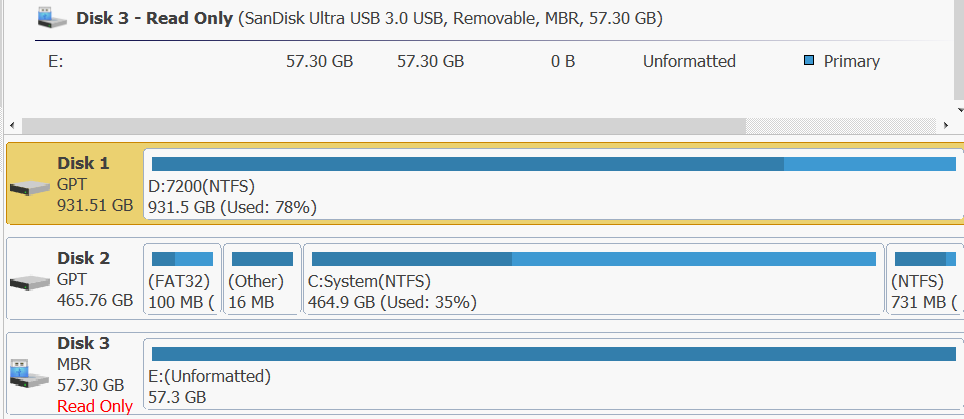Select the E: partition row in list
This screenshot has height=419, width=964.
(x=300, y=61)
